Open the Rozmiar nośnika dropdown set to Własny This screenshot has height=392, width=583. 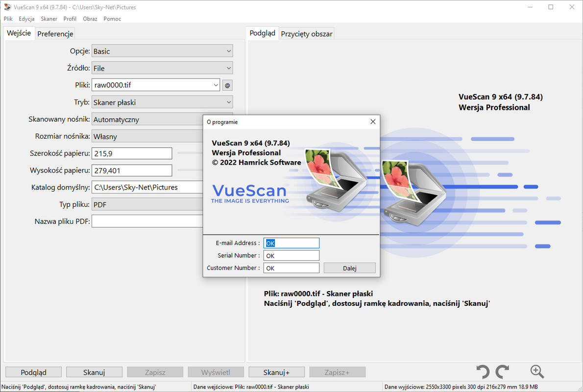pyautogui.click(x=147, y=137)
